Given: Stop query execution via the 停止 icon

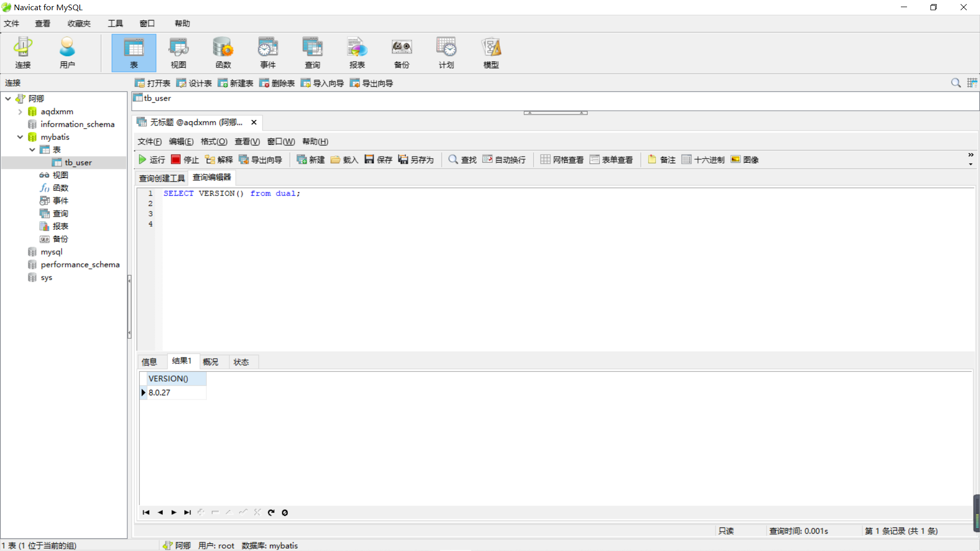Looking at the screenshot, I should [184, 159].
